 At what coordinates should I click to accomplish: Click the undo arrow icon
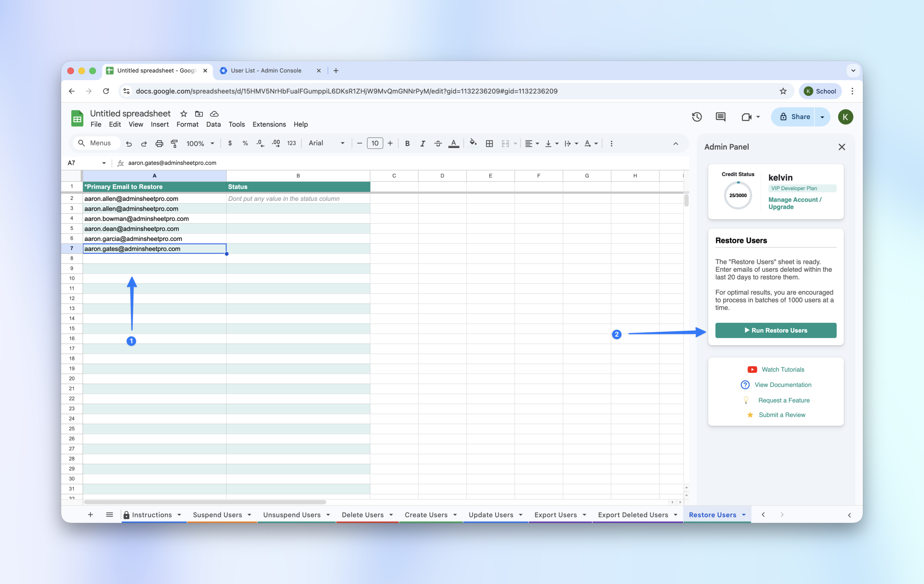(x=129, y=144)
